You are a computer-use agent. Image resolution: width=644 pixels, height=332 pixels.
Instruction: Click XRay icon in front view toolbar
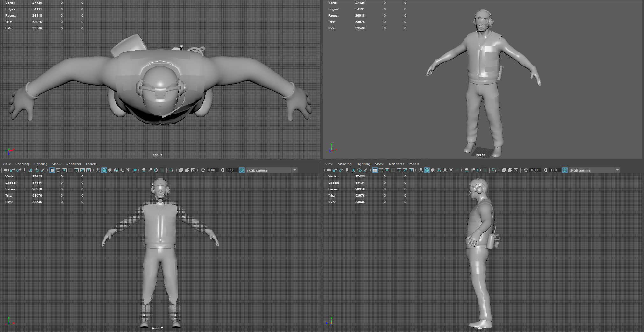pos(181,170)
